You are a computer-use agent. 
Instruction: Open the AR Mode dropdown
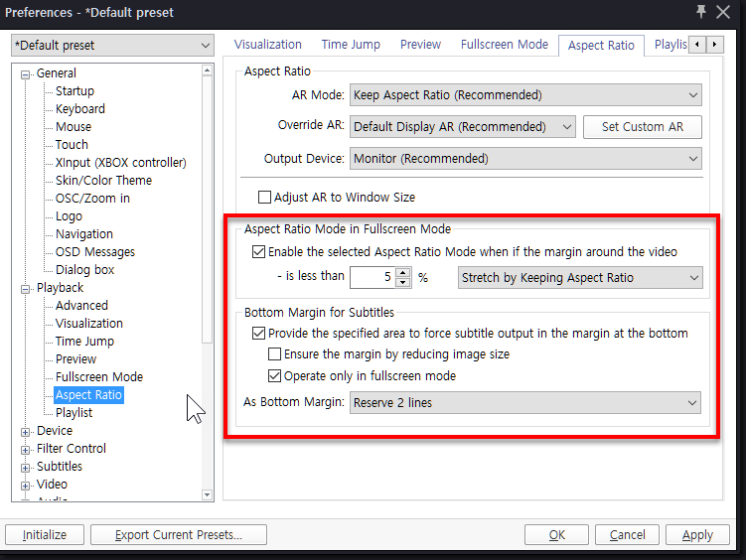point(525,95)
